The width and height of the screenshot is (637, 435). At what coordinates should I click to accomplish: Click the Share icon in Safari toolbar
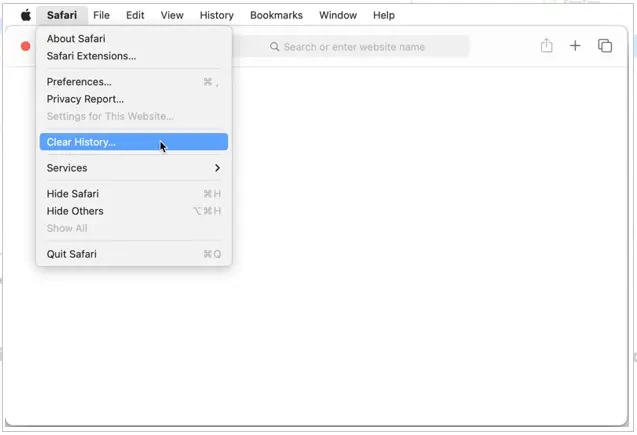546,45
